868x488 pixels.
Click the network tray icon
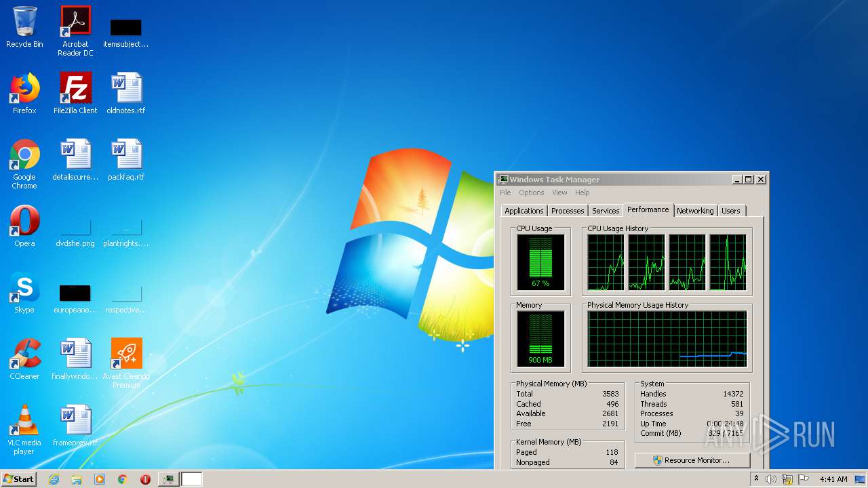pos(787,479)
